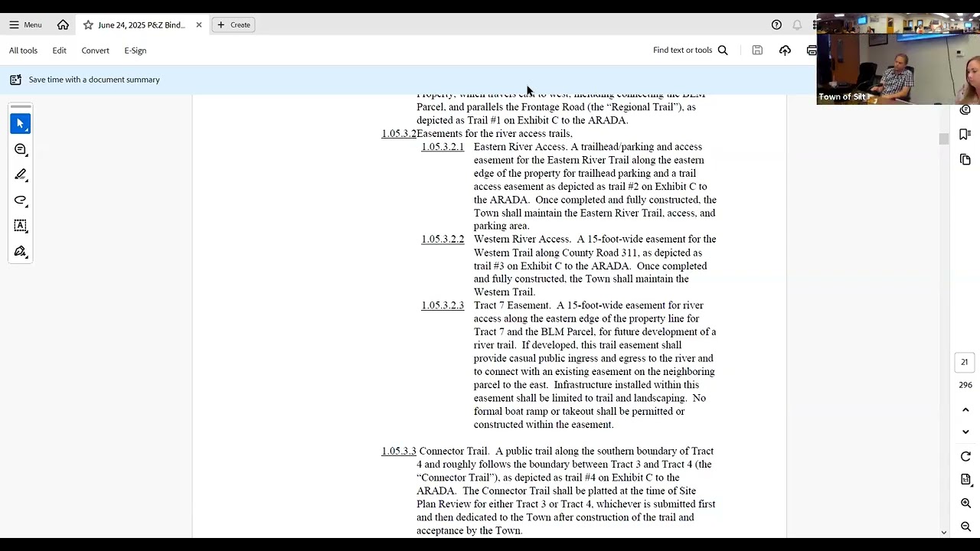Viewport: 980px width, 551px height.
Task: Open the page display 1:1 options
Action: click(965, 480)
